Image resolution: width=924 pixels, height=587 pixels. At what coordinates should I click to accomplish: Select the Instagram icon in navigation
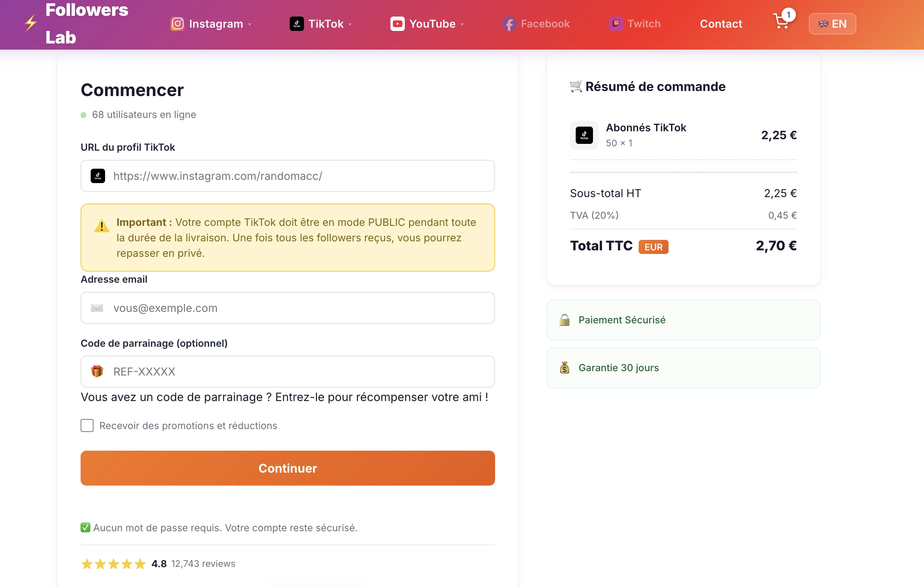pos(177,23)
